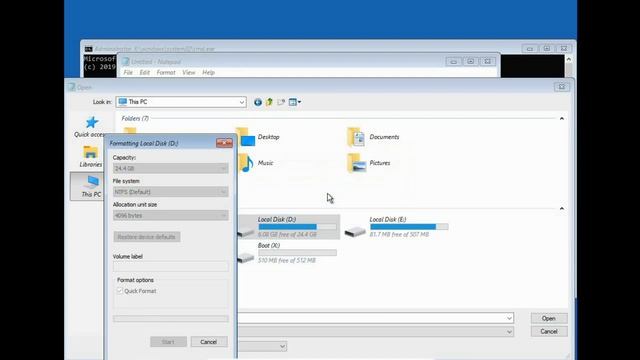Click the Notepad title bar icon

click(126, 62)
